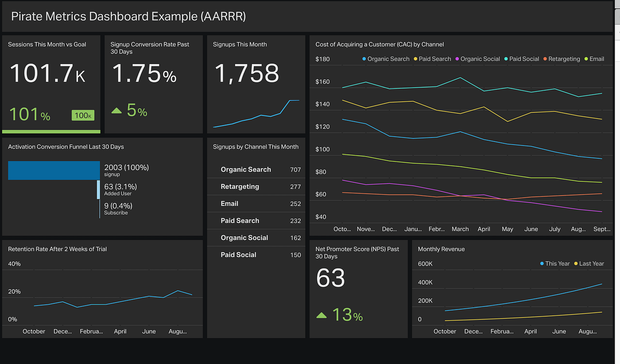Select the Organic Search row in signups table

pyautogui.click(x=256, y=169)
